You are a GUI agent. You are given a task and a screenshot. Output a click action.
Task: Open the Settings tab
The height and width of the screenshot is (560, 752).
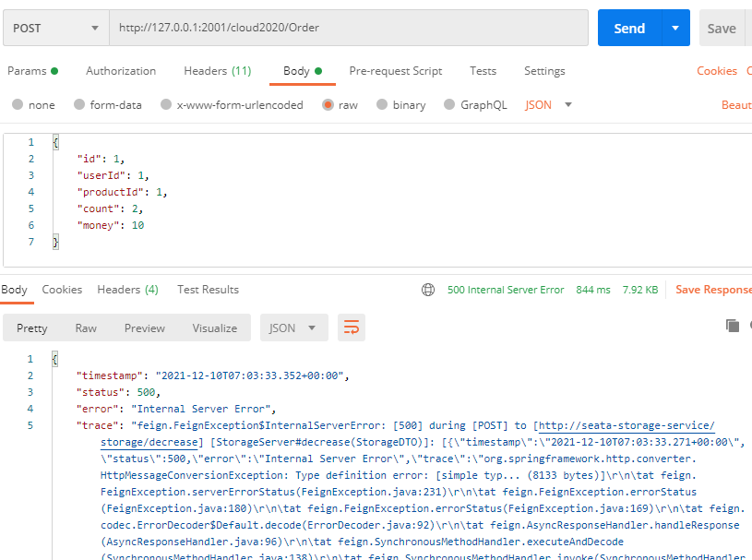tap(544, 71)
